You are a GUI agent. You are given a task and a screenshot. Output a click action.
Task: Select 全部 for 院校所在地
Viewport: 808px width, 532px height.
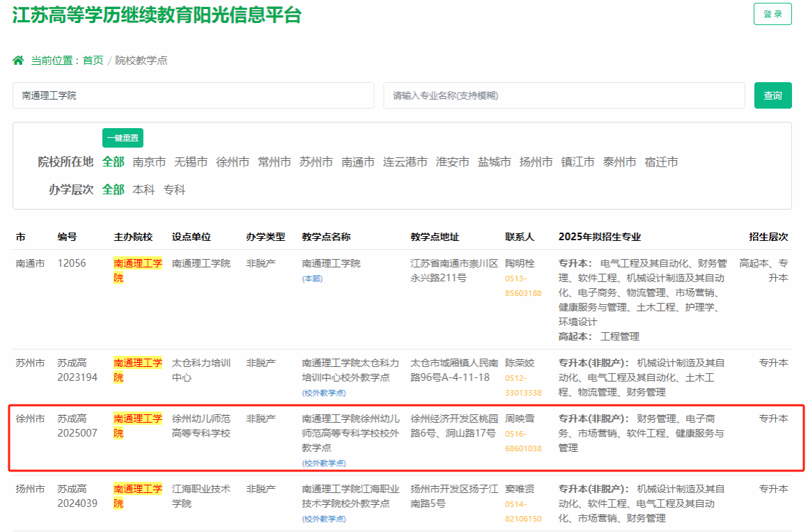click(x=113, y=162)
